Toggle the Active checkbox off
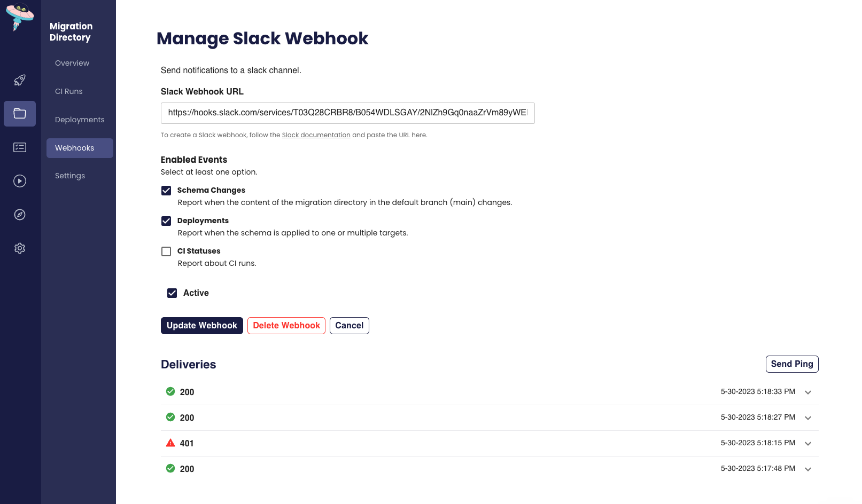Image resolution: width=862 pixels, height=504 pixels. [172, 293]
